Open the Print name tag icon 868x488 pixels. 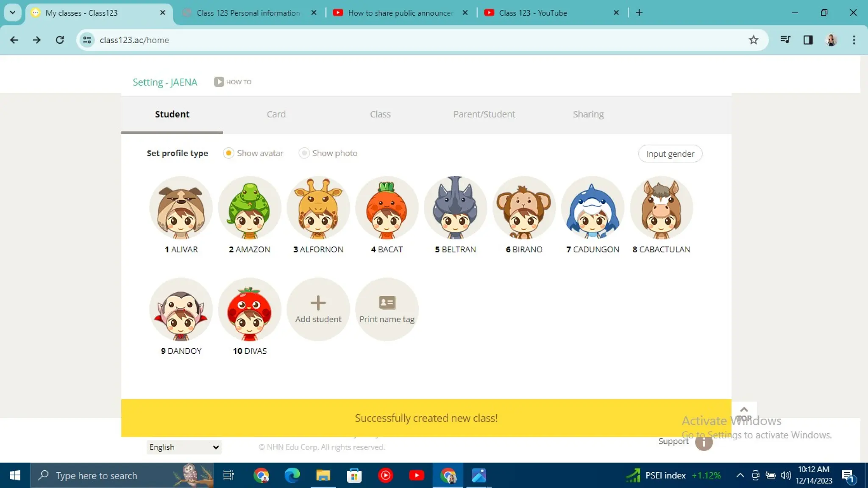click(387, 302)
